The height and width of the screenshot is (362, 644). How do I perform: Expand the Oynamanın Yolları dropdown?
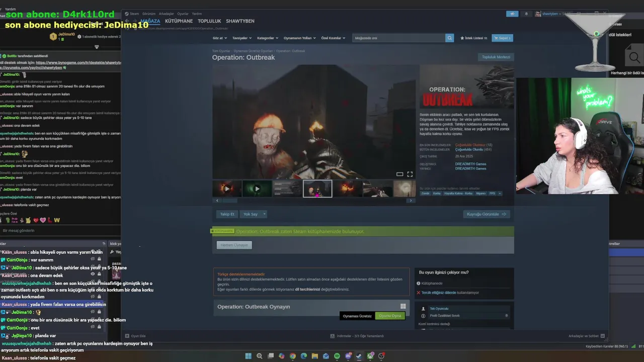point(299,38)
